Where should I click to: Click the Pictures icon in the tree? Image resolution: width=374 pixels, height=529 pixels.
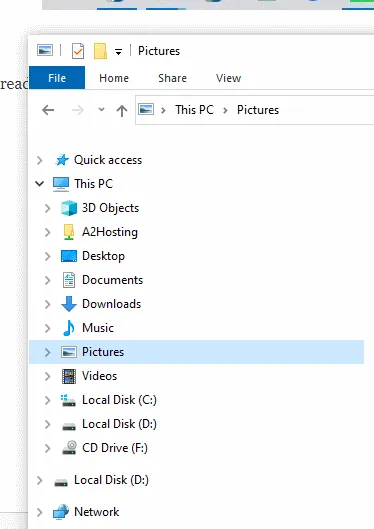click(69, 352)
